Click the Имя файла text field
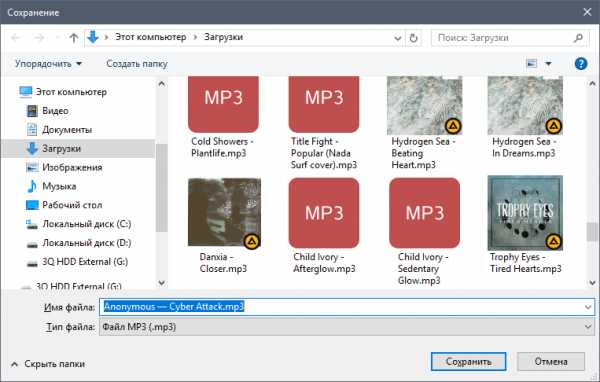Viewport: 600px width, 382px height. click(347, 307)
